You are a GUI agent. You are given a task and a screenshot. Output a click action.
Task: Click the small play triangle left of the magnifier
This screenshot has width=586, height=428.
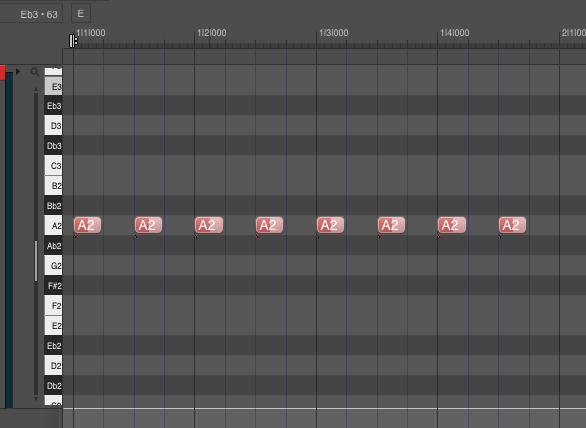click(x=18, y=71)
